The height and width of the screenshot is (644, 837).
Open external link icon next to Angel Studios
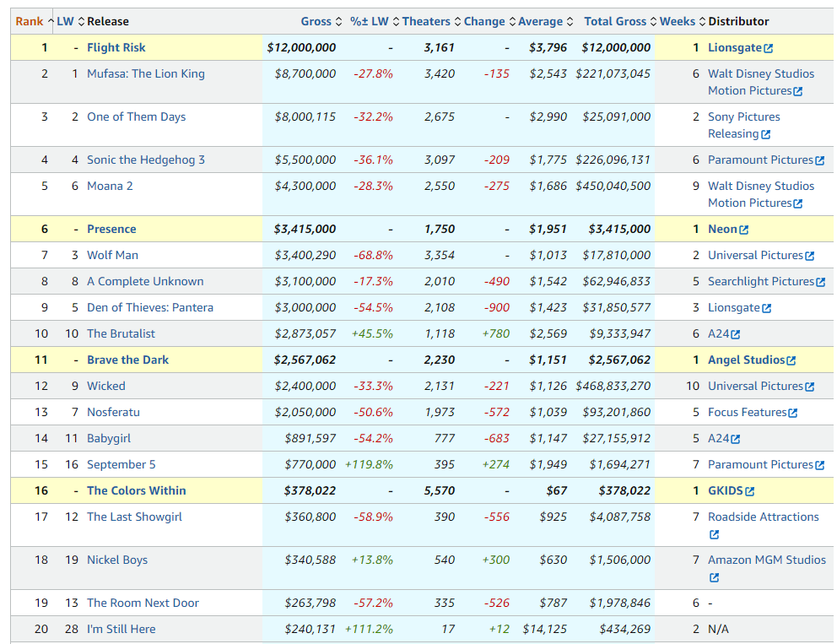pos(791,360)
